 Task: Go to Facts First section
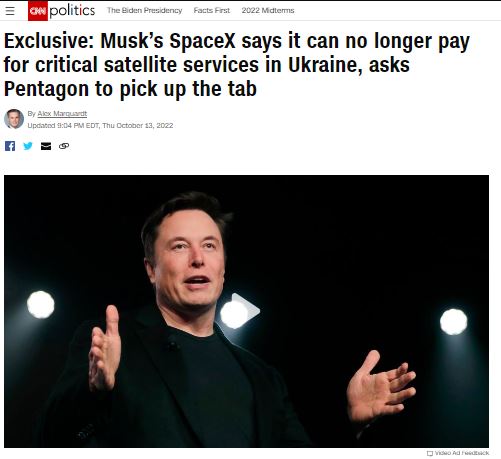click(212, 11)
